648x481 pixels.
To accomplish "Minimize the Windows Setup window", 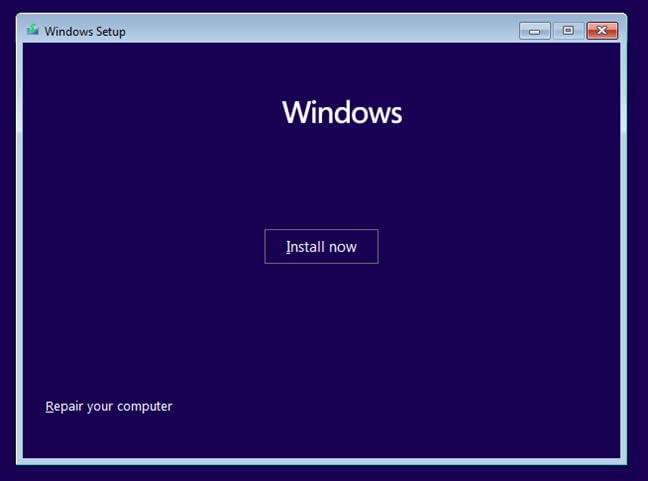I will tap(534, 31).
